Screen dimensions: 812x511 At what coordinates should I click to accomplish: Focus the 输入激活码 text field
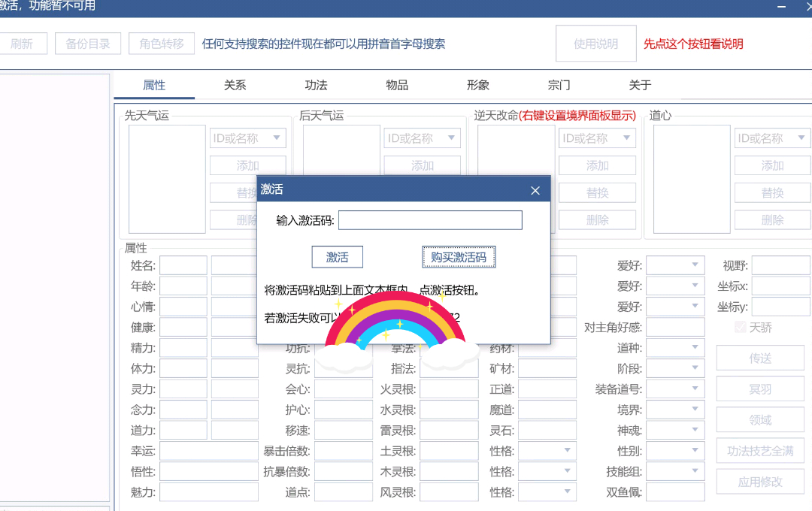point(430,220)
